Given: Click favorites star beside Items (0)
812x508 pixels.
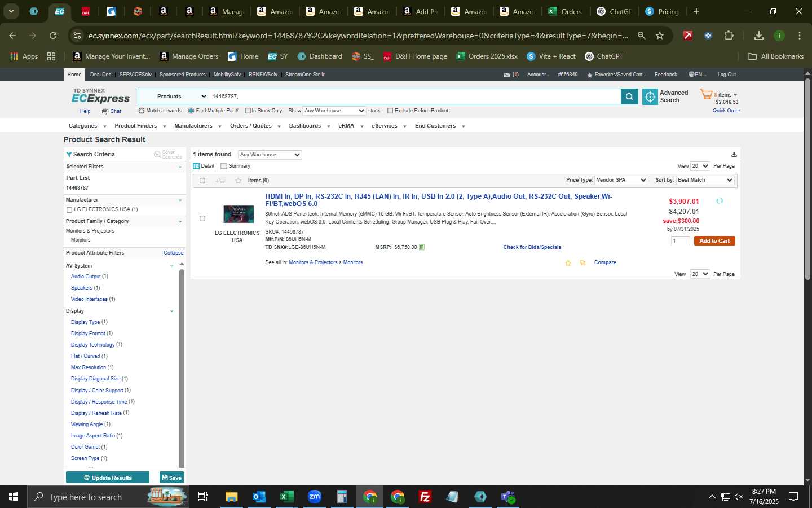Looking at the screenshot, I should (238, 181).
